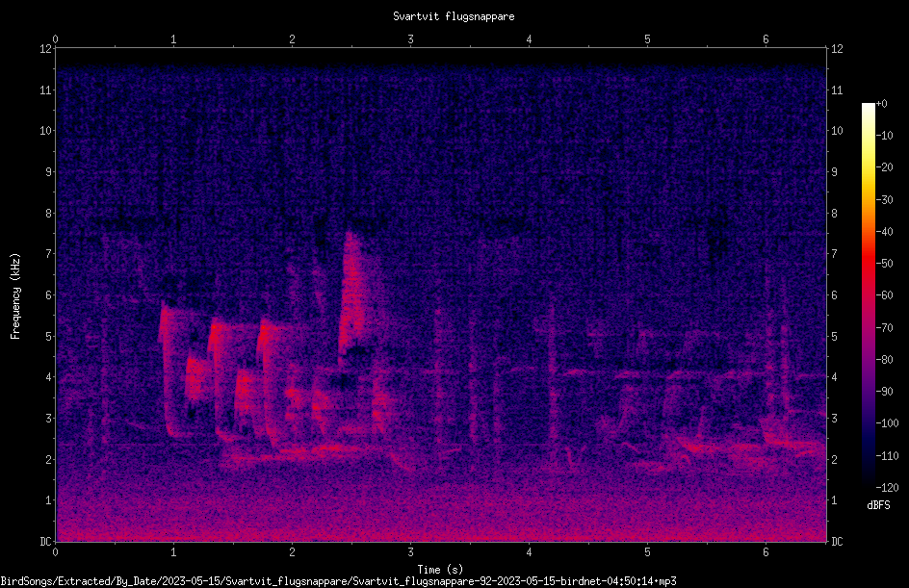Click the file path text at bottom
The height and width of the screenshot is (588, 909).
(338, 580)
